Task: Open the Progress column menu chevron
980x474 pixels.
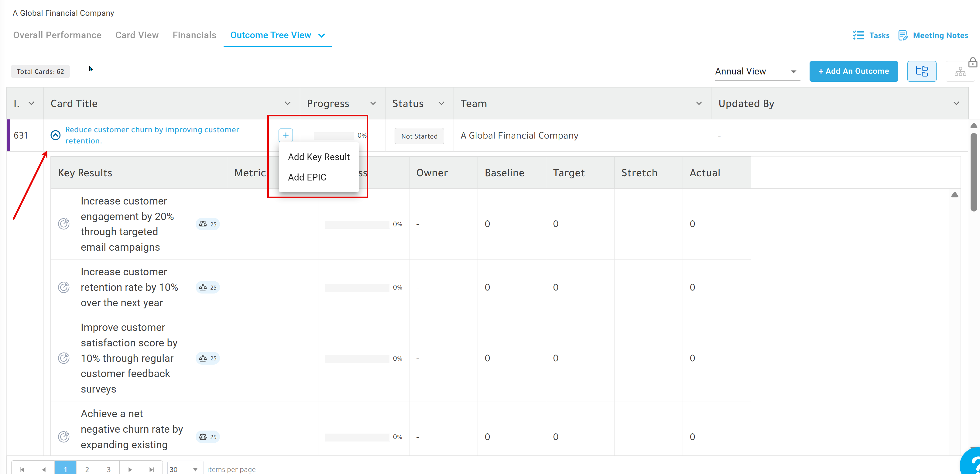Action: [x=373, y=104]
